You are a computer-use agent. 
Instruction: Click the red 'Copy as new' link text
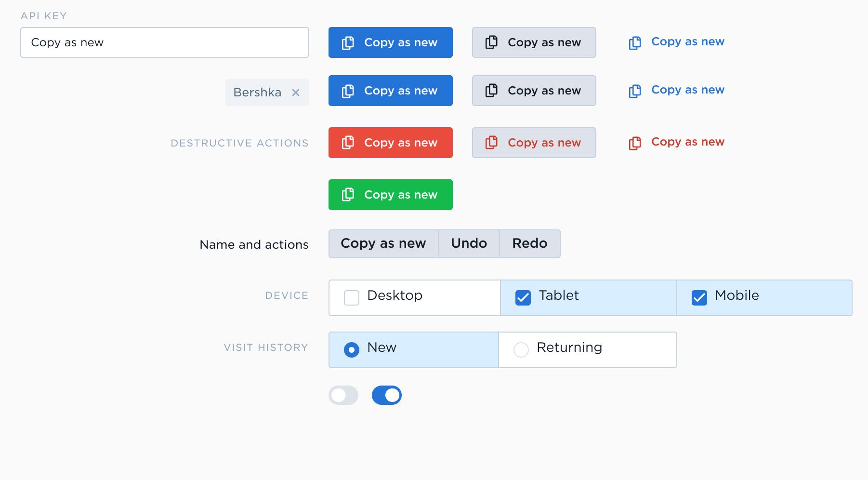point(688,142)
